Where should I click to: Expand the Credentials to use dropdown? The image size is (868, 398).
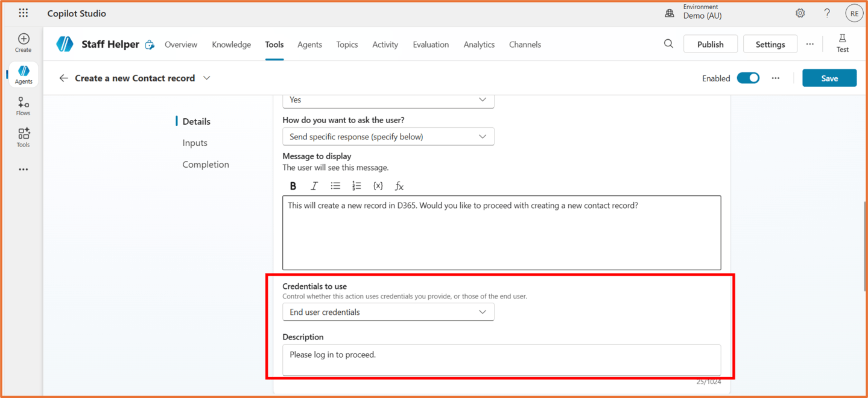click(x=388, y=312)
